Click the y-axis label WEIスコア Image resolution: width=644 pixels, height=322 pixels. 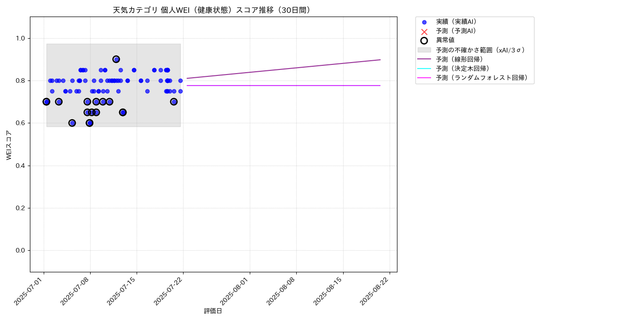9,144
